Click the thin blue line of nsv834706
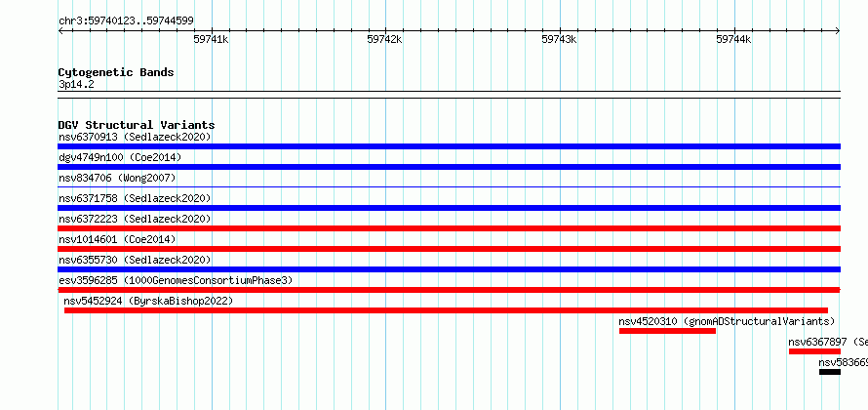Viewport: 868px width, 410px height. pyautogui.click(x=449, y=186)
